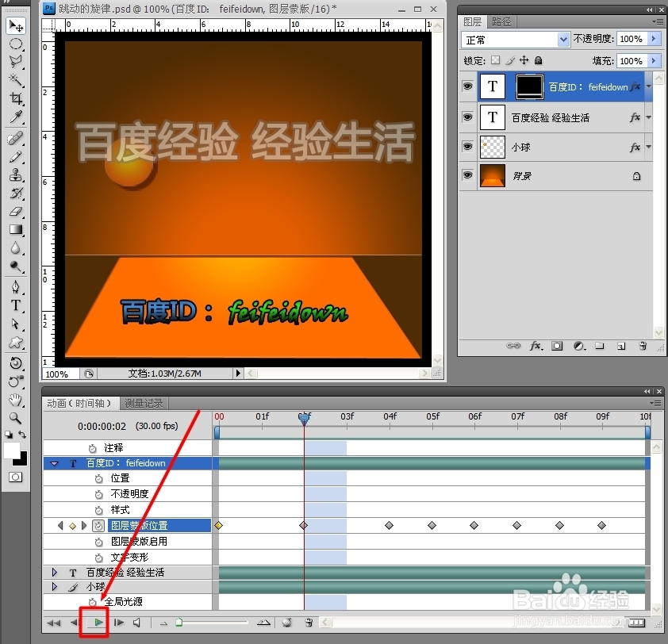Select the Healing Brush tool

(x=16, y=139)
